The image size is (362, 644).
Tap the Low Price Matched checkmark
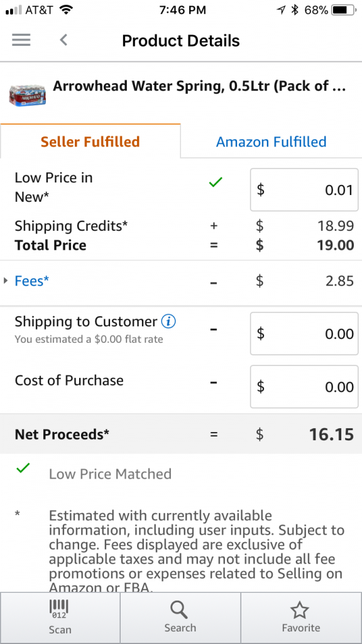click(23, 468)
